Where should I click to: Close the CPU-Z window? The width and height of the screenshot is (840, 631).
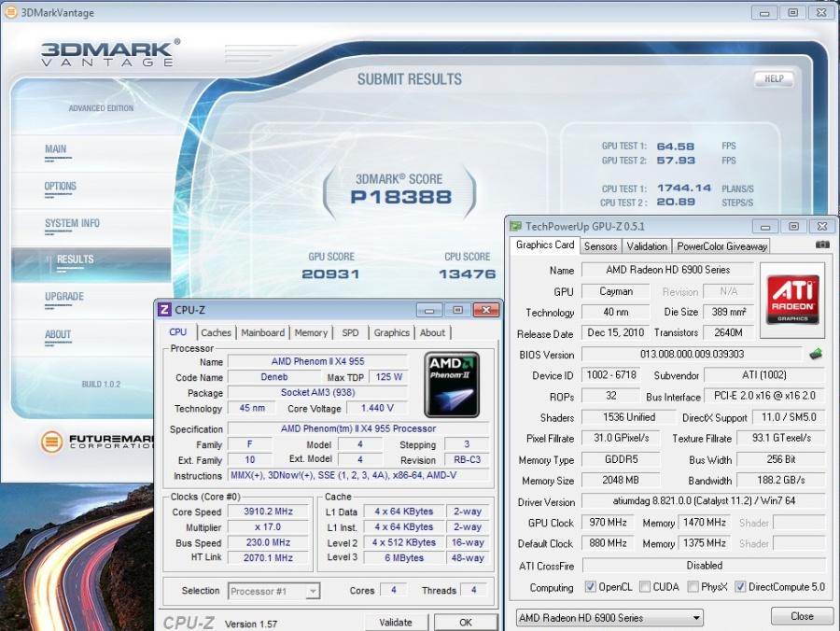pos(486,310)
